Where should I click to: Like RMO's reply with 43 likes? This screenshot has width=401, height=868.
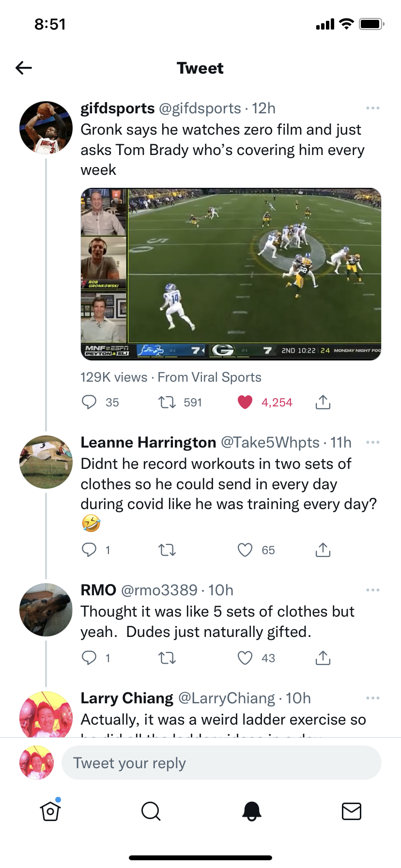point(245,658)
